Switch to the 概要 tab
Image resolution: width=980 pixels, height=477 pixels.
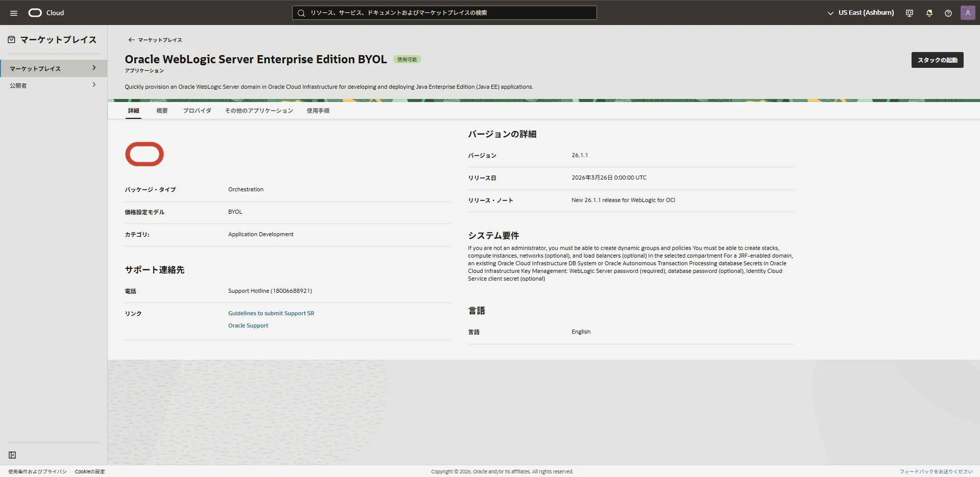[162, 111]
